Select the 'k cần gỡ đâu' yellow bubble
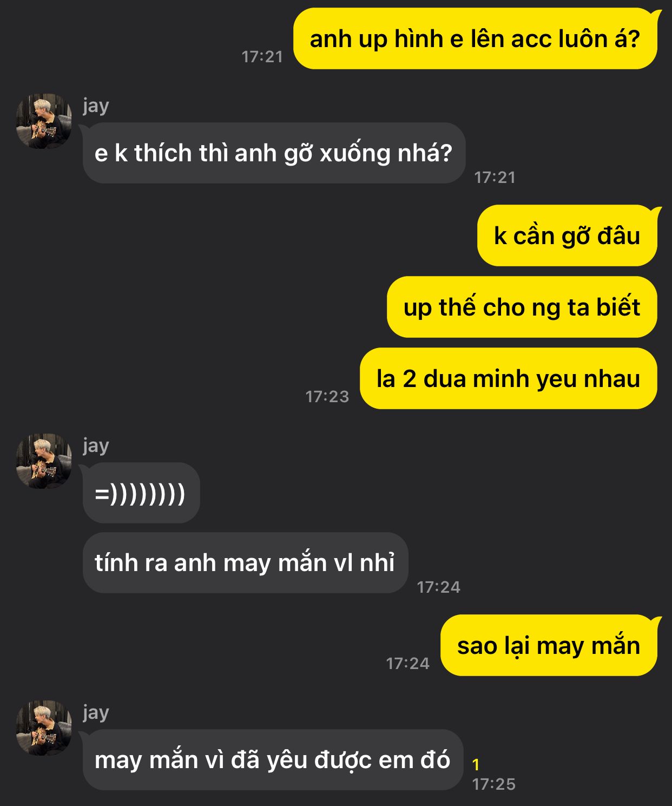 (568, 236)
